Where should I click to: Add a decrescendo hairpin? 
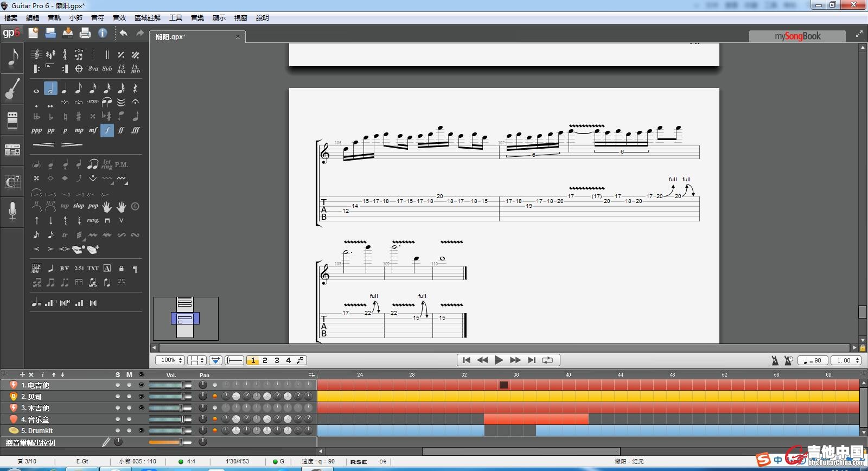coord(72,144)
